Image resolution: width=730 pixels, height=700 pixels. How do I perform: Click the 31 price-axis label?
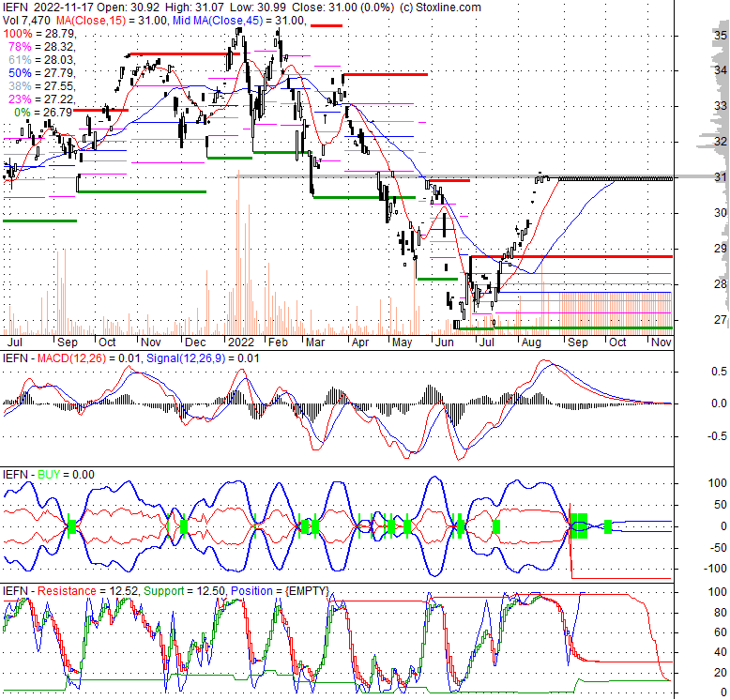pos(721,177)
